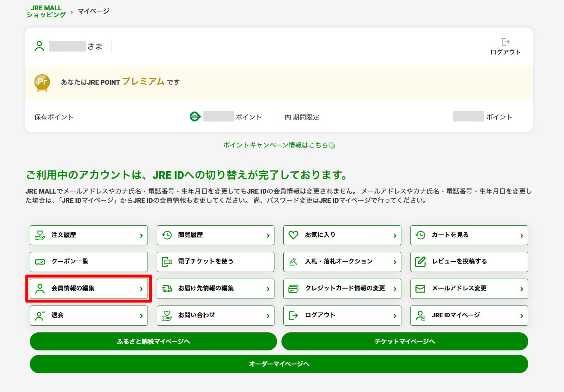Click the 閲覧履歴 clock icon
This screenshot has height=392, width=564.
(167, 235)
